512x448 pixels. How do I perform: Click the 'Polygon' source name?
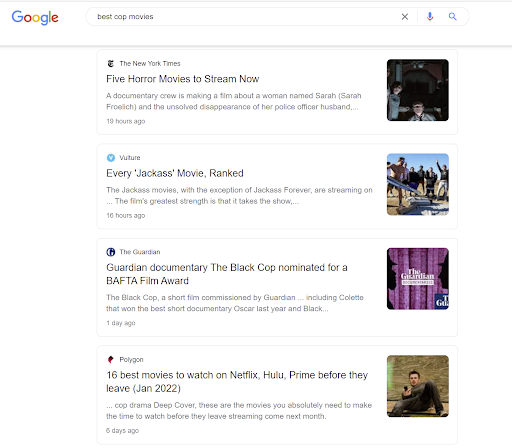point(131,360)
